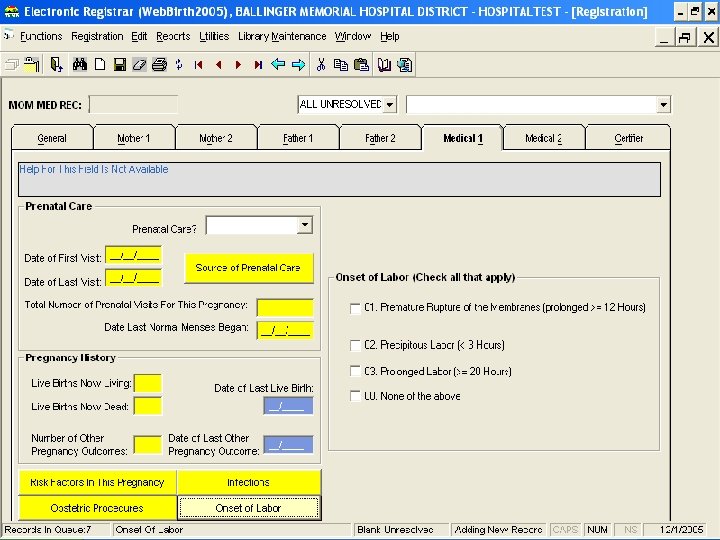Click the cyan left arrow icon

(278, 65)
